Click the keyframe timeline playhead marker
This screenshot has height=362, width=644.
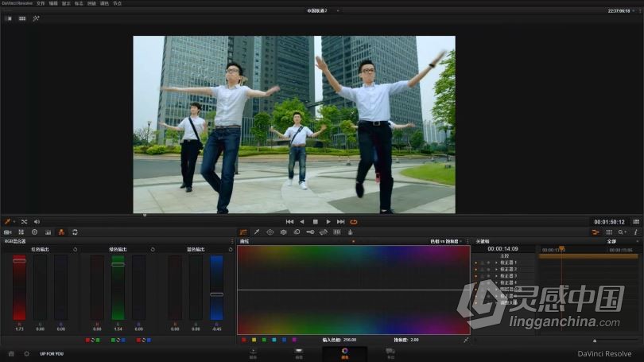(561, 248)
